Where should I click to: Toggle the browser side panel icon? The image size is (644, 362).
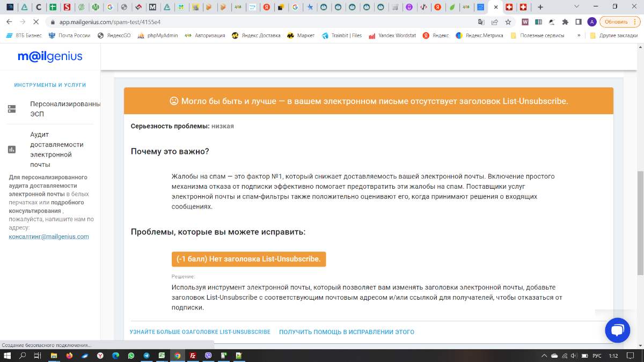coord(579,22)
